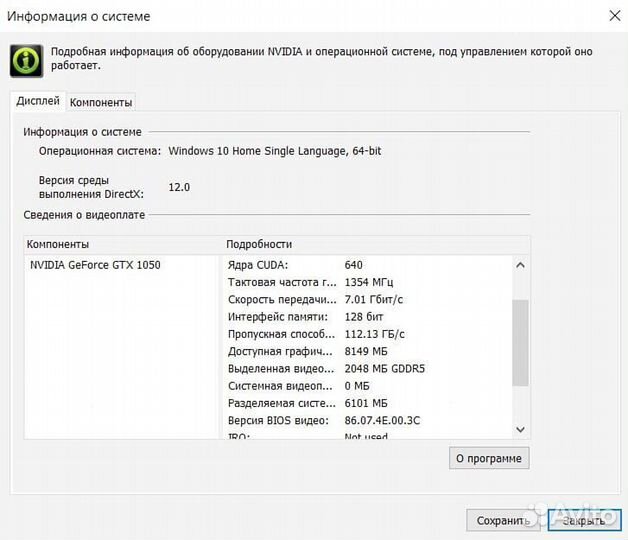Image resolution: width=628 pixels, height=540 pixels.
Task: Click the Сведения о видеоплате heading
Action: click(x=84, y=215)
